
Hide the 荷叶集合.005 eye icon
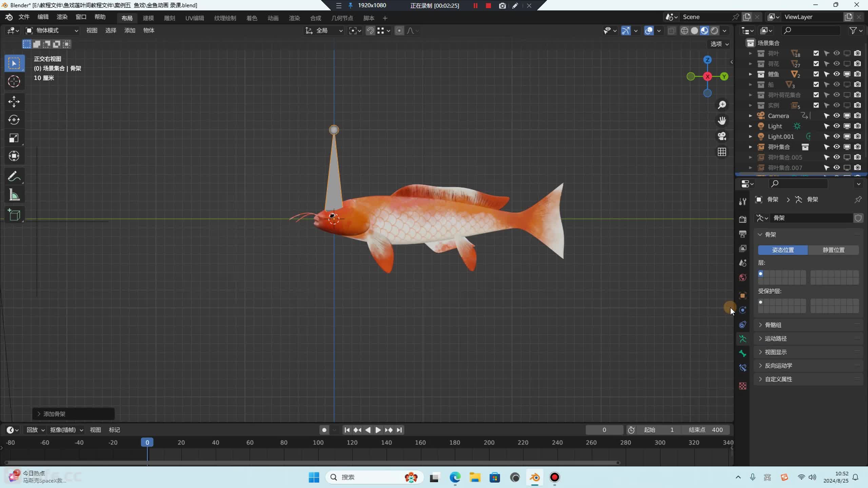click(837, 157)
